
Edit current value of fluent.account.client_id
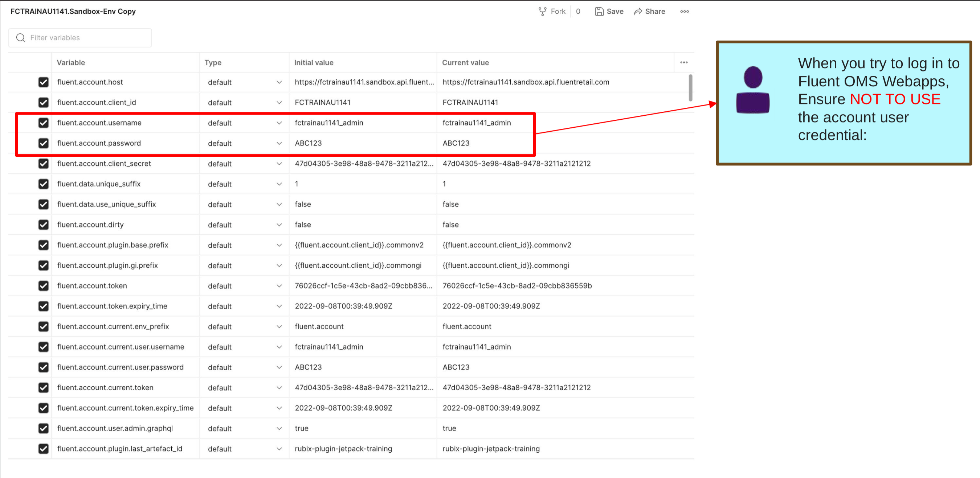click(470, 102)
